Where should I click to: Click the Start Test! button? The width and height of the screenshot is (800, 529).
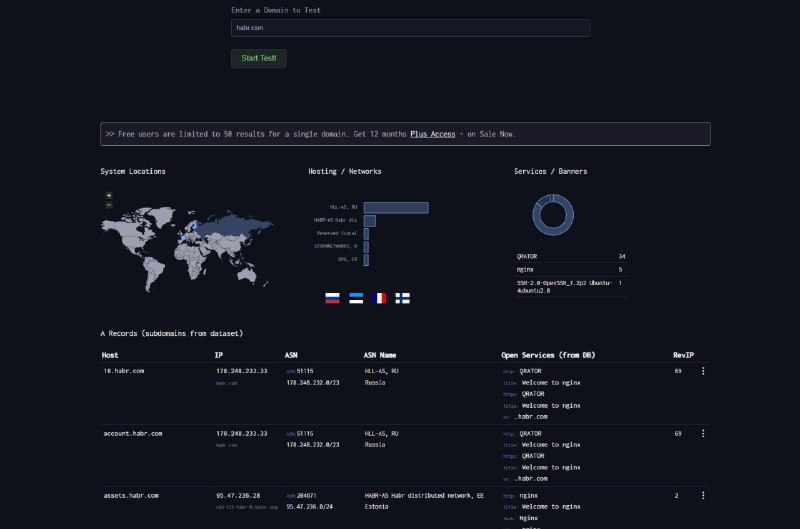(x=259, y=58)
